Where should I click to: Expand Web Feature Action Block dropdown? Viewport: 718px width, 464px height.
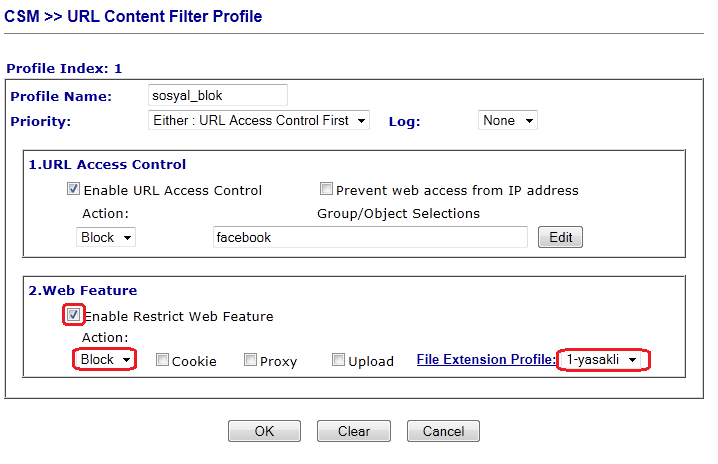pyautogui.click(x=106, y=360)
